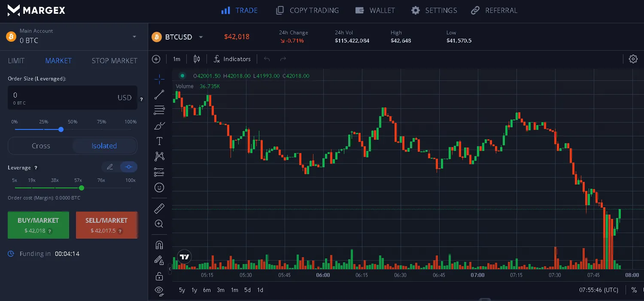Toggle lock all drawing tools
644x301 pixels.
tap(159, 276)
